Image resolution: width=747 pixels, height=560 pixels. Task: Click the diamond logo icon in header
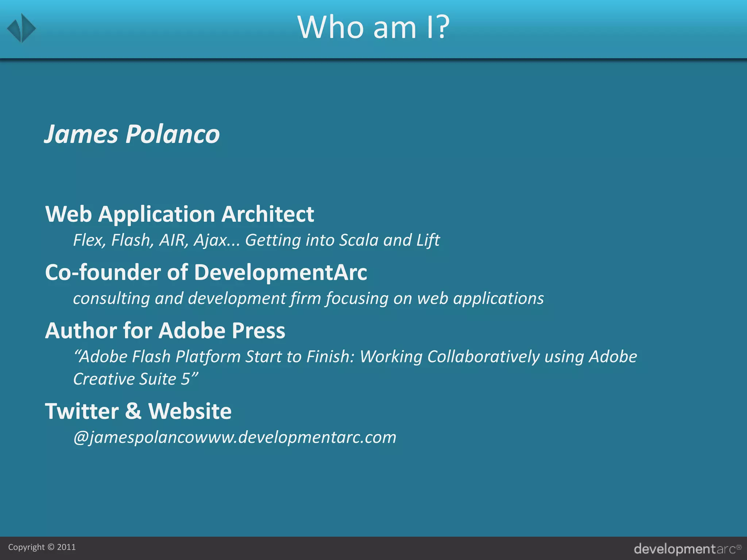(x=21, y=28)
